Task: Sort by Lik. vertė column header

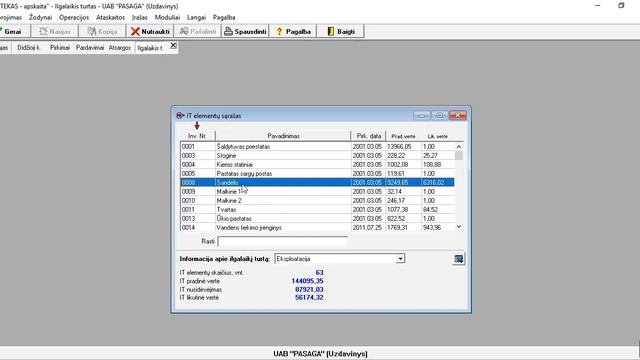Action: point(438,136)
